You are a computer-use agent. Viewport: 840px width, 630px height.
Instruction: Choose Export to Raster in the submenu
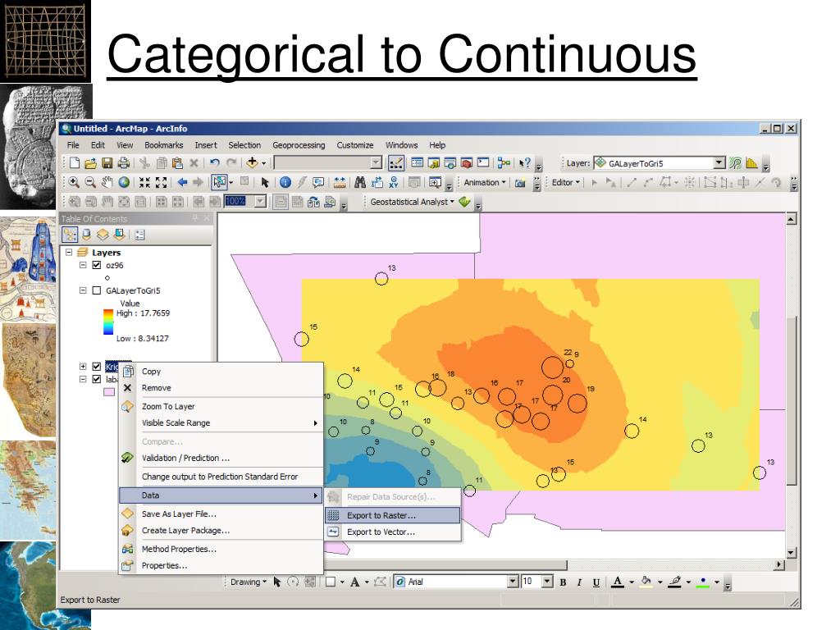pyautogui.click(x=393, y=515)
